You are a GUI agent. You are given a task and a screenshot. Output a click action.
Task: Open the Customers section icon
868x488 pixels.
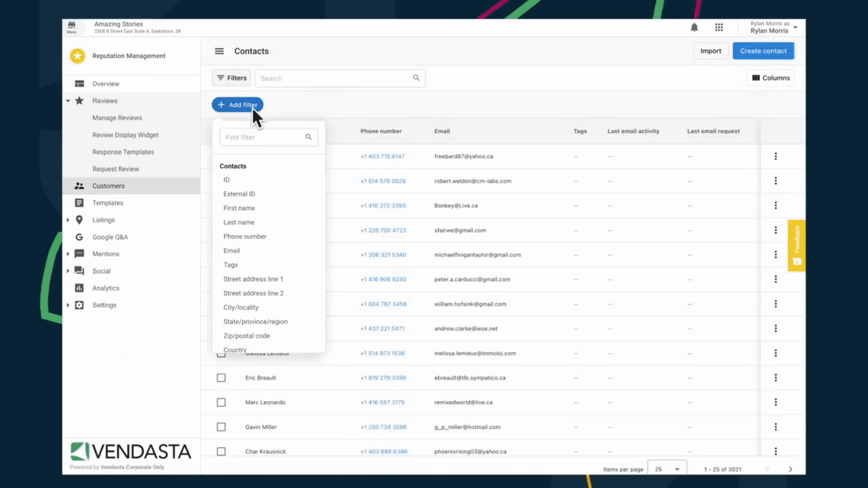click(79, 185)
